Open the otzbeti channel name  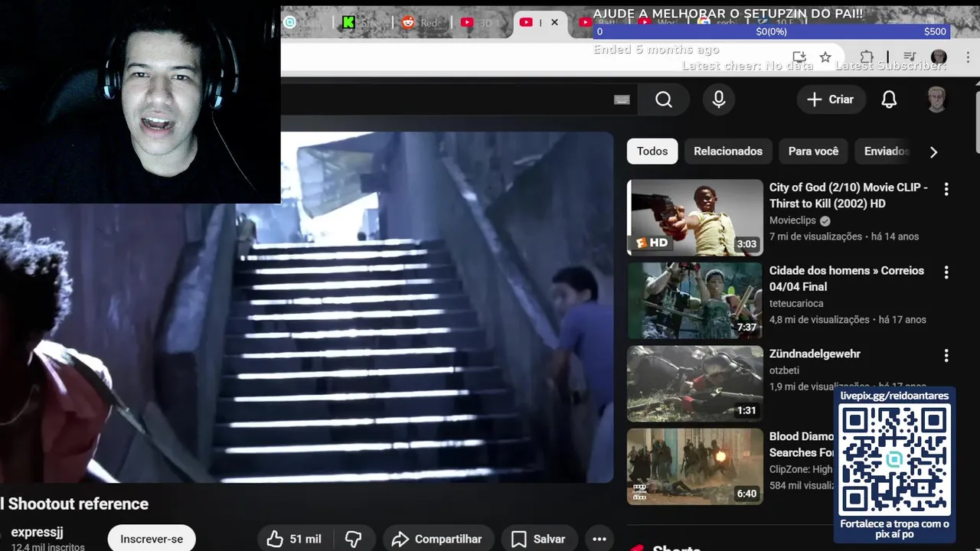(x=784, y=370)
